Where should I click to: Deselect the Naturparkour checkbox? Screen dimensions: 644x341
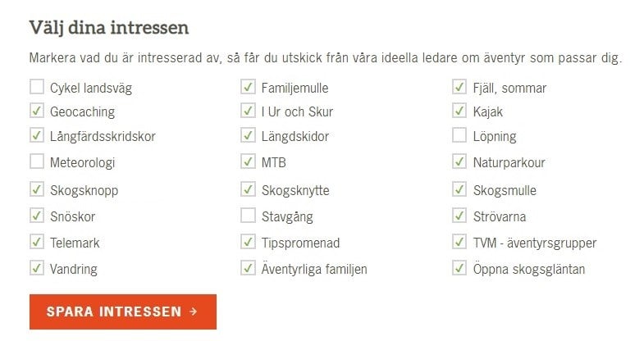click(459, 161)
